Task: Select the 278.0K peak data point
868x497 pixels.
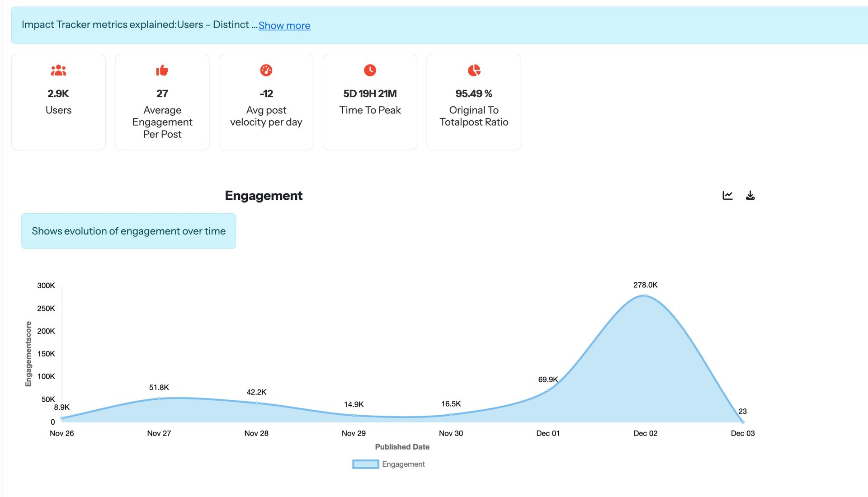Action: [645, 296]
